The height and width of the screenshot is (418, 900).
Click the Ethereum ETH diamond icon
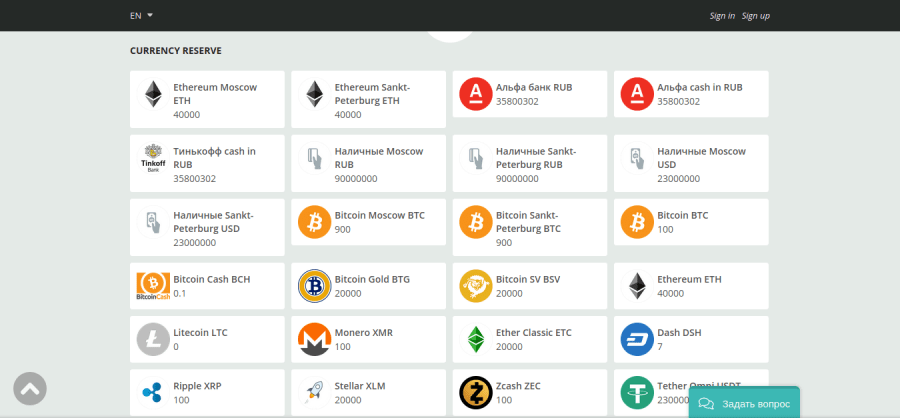coord(637,286)
